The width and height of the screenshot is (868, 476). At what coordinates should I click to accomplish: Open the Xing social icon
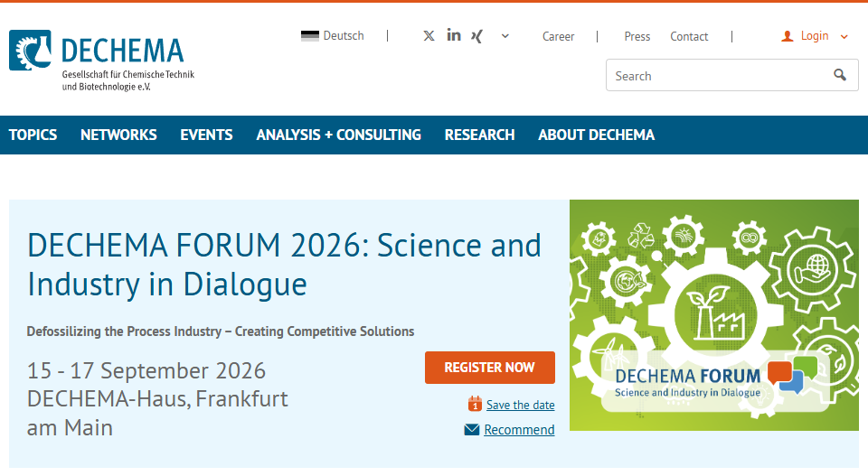[x=476, y=36]
